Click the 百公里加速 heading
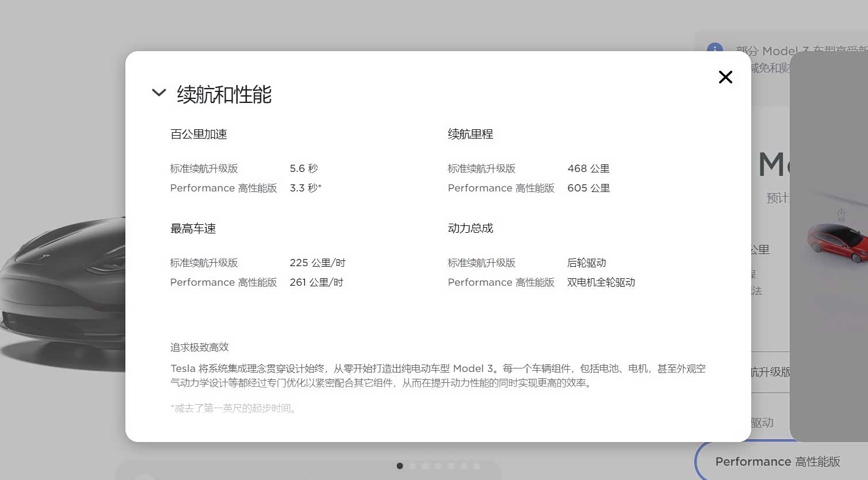This screenshot has height=480, width=868. [198, 134]
